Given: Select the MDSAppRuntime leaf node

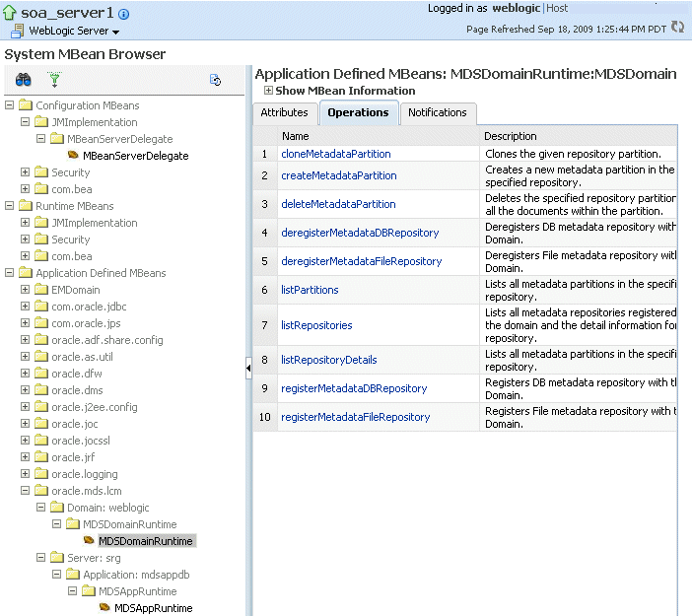Looking at the screenshot, I should (153, 607).
